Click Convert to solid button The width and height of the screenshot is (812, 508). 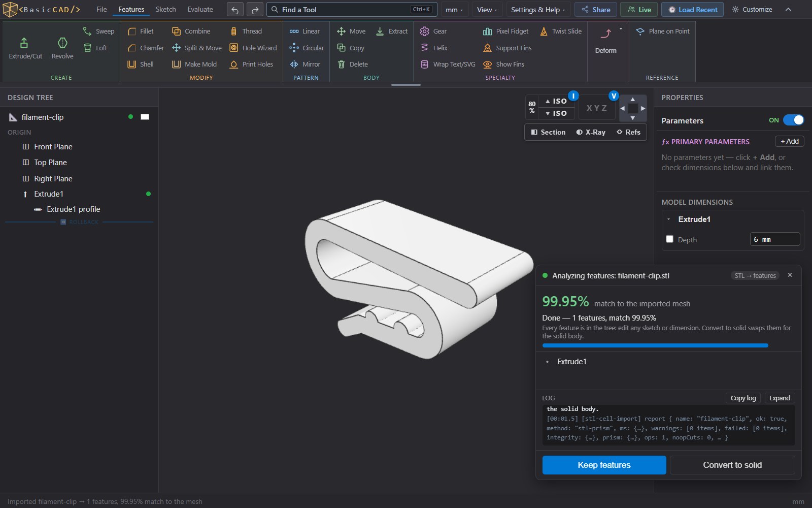coord(732,465)
